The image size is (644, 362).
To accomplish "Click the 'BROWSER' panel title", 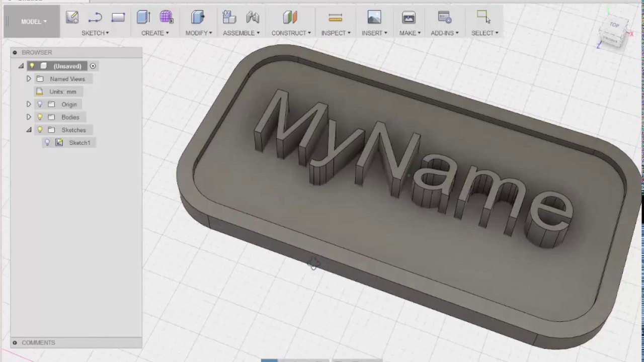I will click(37, 52).
